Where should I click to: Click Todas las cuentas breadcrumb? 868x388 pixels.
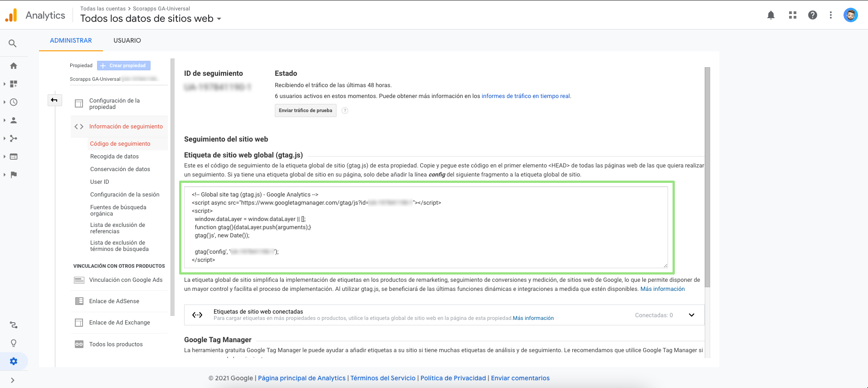(103, 9)
